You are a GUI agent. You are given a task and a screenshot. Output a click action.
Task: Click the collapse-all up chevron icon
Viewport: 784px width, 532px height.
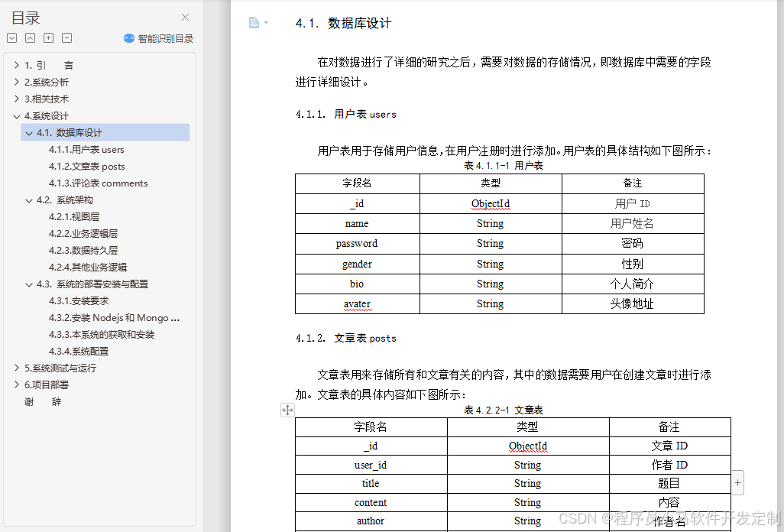pos(30,37)
